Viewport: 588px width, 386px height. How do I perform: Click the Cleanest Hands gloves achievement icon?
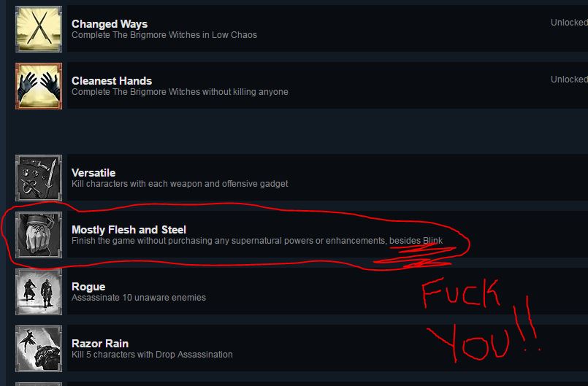pyautogui.click(x=39, y=86)
